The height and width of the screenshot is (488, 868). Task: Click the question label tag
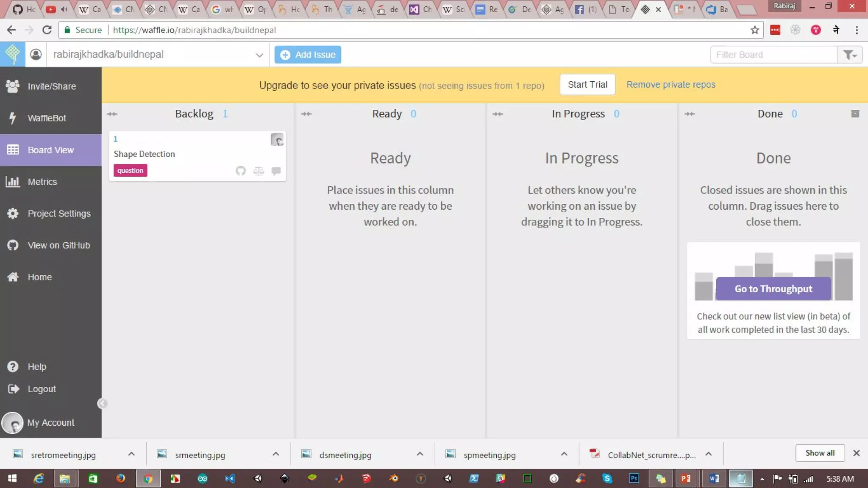click(130, 170)
